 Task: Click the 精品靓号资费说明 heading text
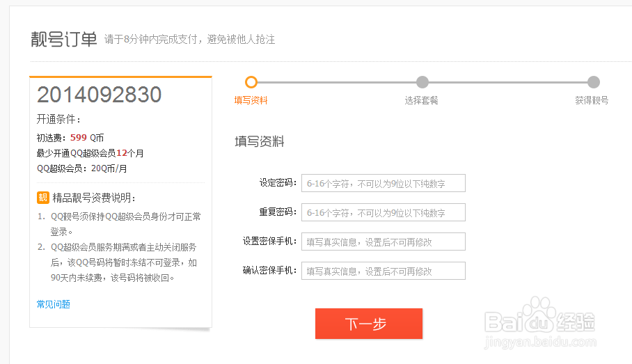pos(94,198)
